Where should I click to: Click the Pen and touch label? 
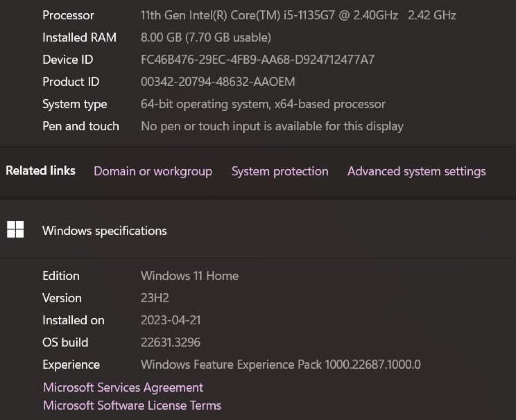(81, 126)
